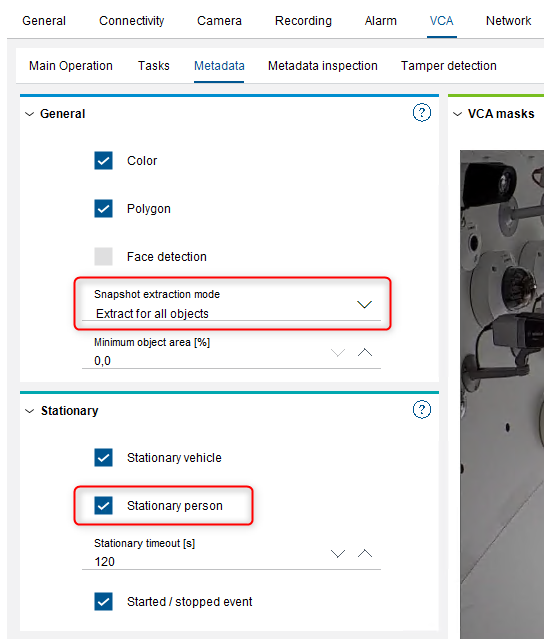544x639 pixels.
Task: Open the Recording top-level tab
Action: 303,21
